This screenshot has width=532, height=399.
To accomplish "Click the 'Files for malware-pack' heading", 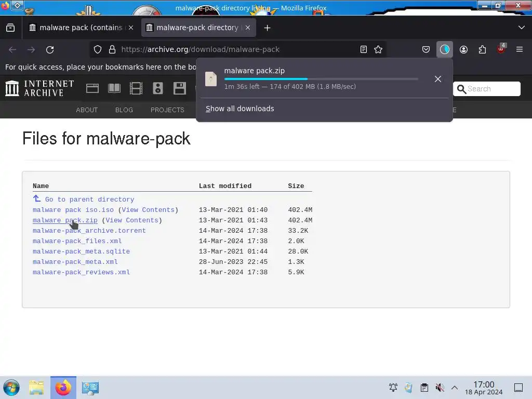I will [x=106, y=139].
